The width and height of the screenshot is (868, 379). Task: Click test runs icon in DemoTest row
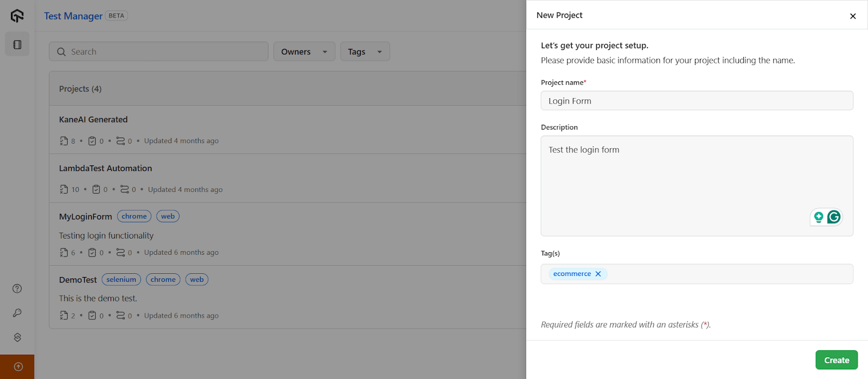pos(92,316)
